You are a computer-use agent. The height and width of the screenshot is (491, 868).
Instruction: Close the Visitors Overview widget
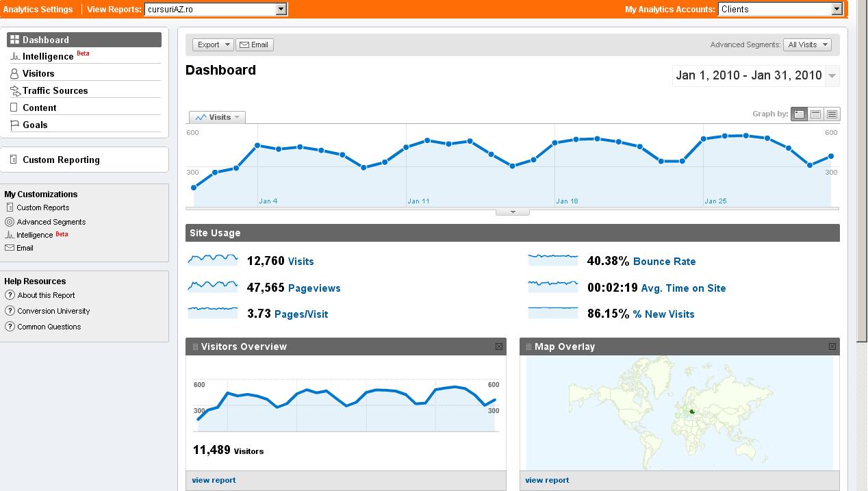(x=499, y=347)
